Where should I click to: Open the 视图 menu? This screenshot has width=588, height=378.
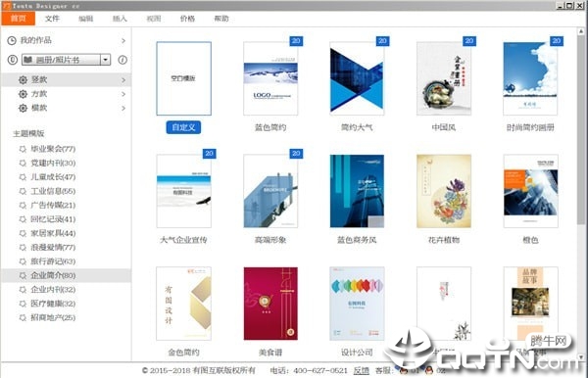point(154,19)
